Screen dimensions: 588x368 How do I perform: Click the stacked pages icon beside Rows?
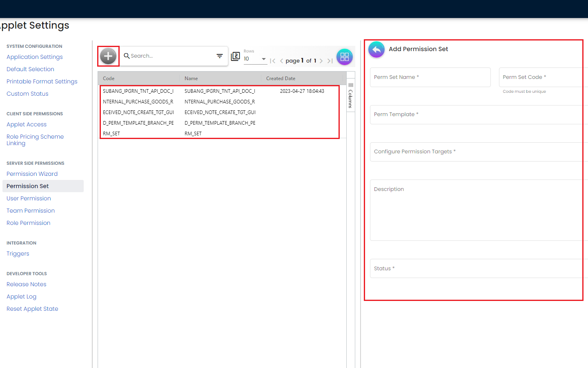(x=236, y=56)
